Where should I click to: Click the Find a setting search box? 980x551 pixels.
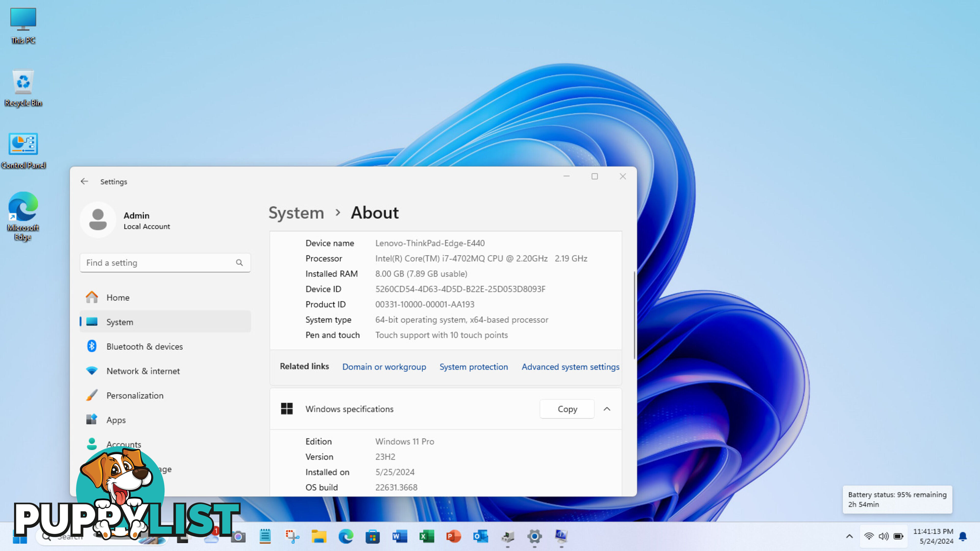click(165, 262)
